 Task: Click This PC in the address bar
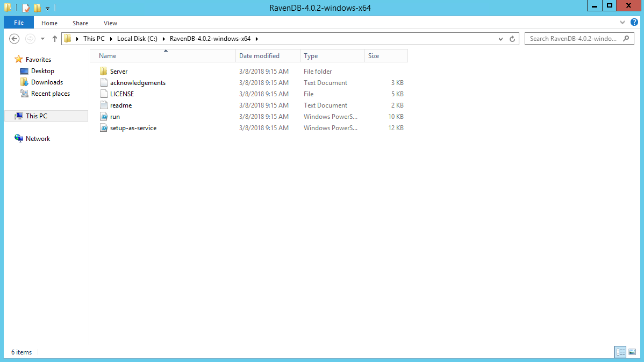[x=94, y=39]
